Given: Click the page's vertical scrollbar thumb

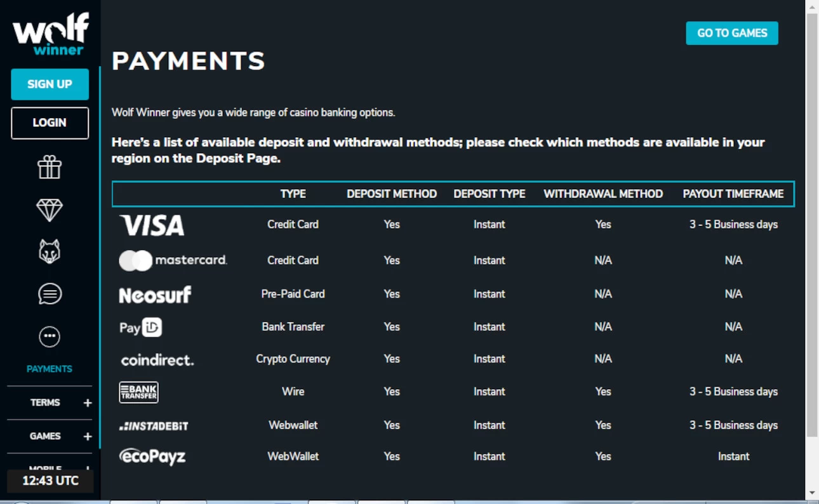Looking at the screenshot, I should 812,225.
